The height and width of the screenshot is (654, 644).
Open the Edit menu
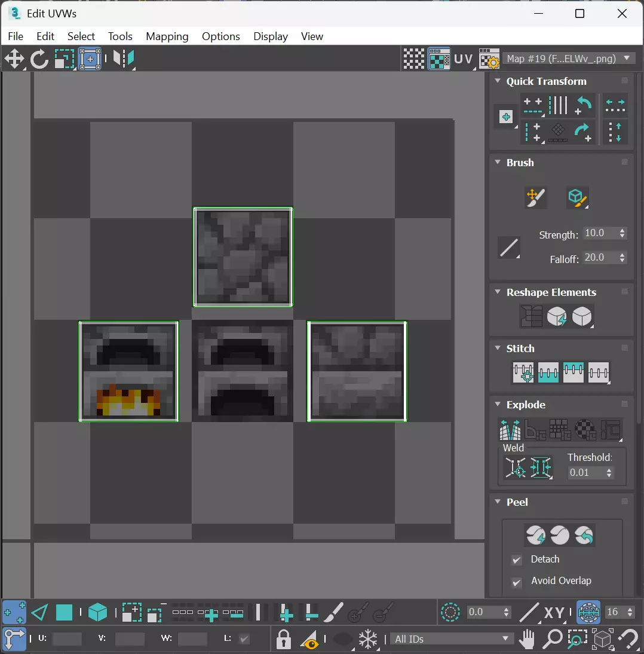pyautogui.click(x=45, y=36)
